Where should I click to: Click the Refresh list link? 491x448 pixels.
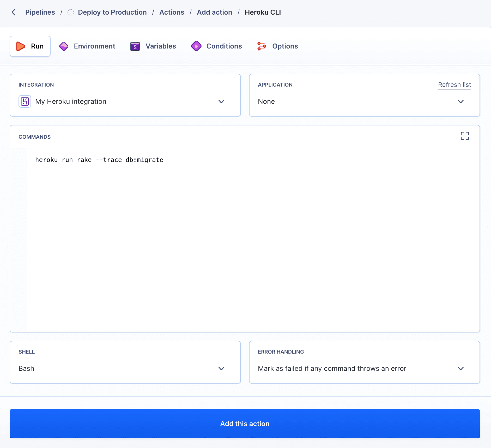pyautogui.click(x=454, y=85)
